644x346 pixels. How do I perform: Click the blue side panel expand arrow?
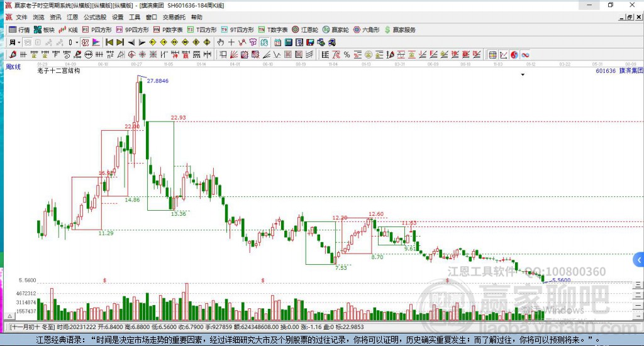[x=639, y=260]
